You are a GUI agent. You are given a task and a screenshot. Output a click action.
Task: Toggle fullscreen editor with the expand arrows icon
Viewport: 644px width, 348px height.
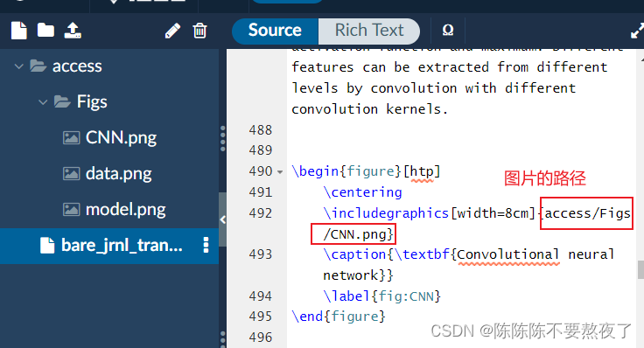tap(637, 31)
